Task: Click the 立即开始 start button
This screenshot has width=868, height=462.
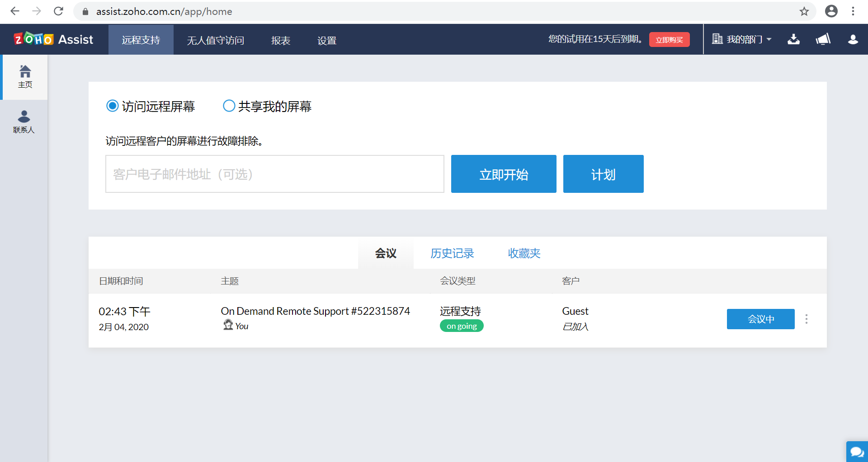Action: click(x=503, y=173)
